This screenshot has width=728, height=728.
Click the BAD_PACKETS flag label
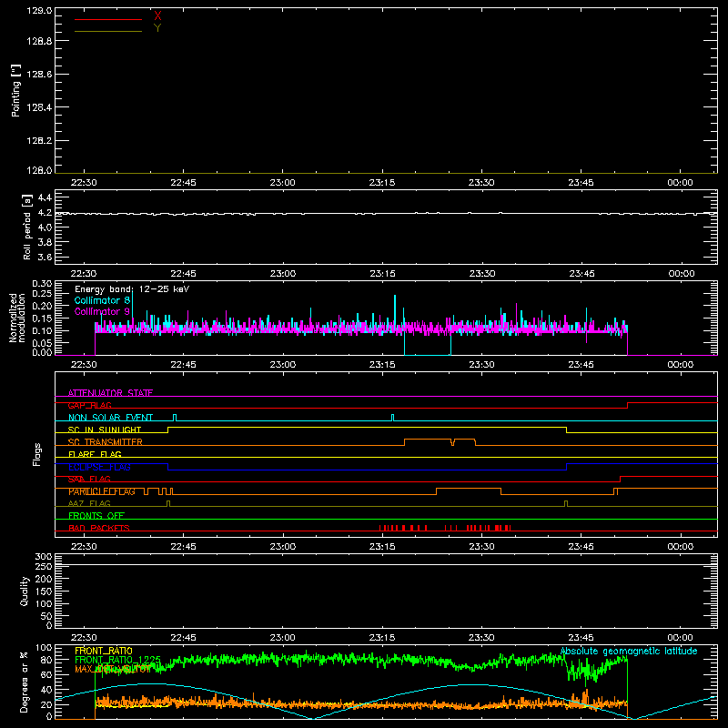tap(99, 528)
